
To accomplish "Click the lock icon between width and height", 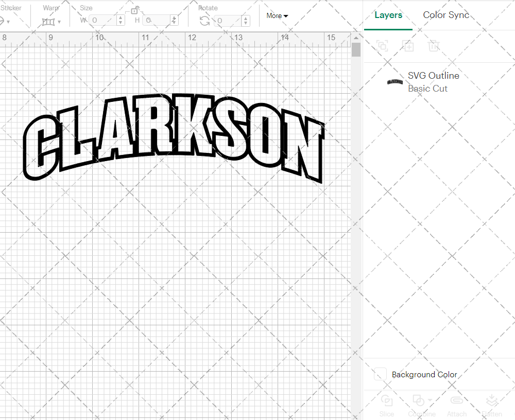I will (x=134, y=11).
